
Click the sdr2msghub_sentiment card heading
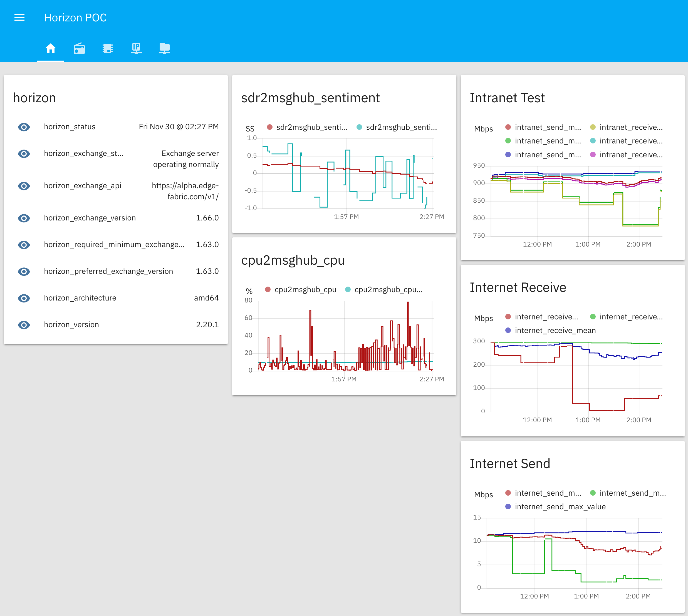tap(310, 98)
